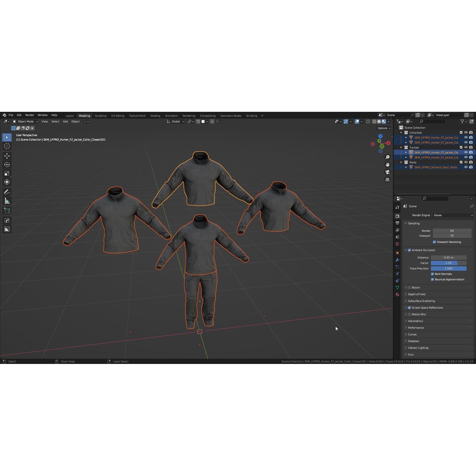Select the Move tool in the toolbar

coord(7,156)
